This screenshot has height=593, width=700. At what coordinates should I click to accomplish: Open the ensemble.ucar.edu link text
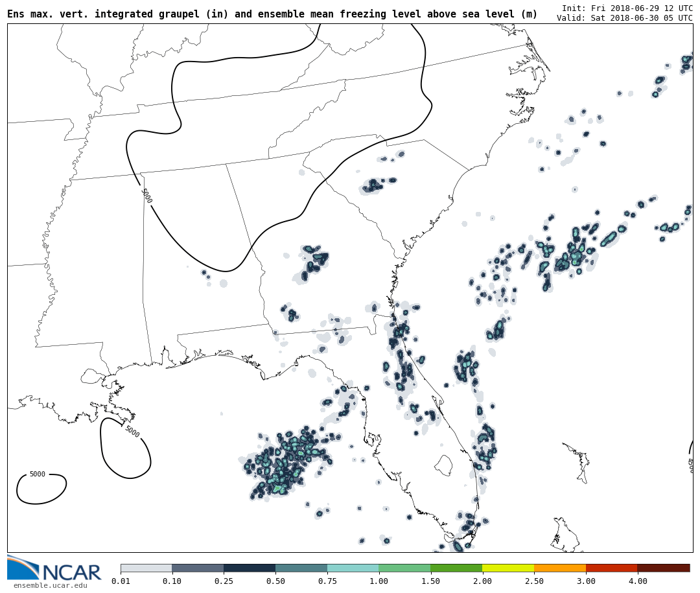(50, 586)
